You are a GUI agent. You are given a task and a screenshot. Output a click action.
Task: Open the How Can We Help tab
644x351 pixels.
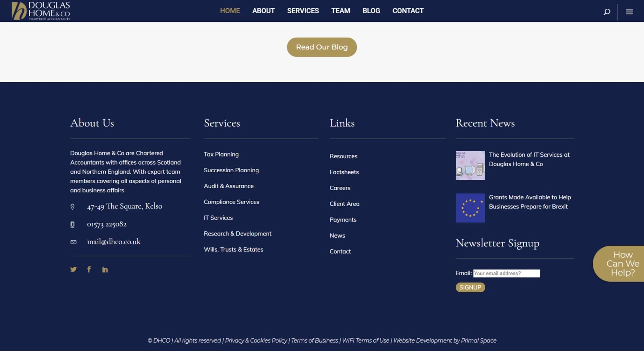click(x=619, y=264)
